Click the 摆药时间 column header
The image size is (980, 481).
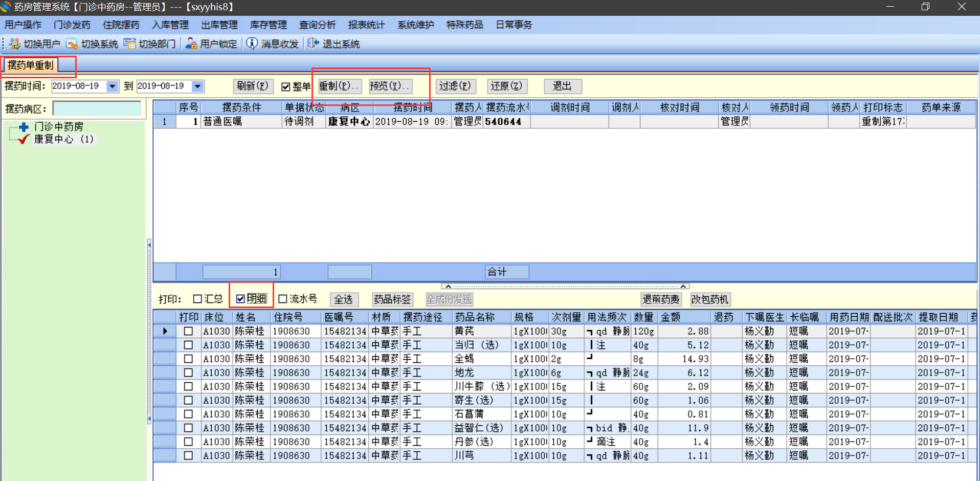pos(412,107)
